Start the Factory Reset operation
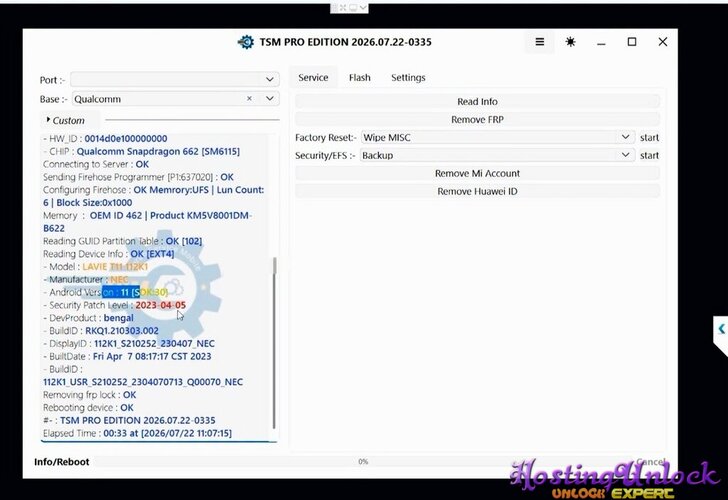This screenshot has height=500, width=728. [x=649, y=137]
